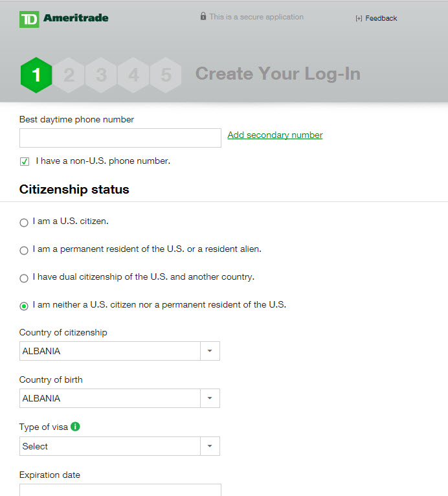
Task: Select permanent resident or resident alien option
Action: pos(24,250)
